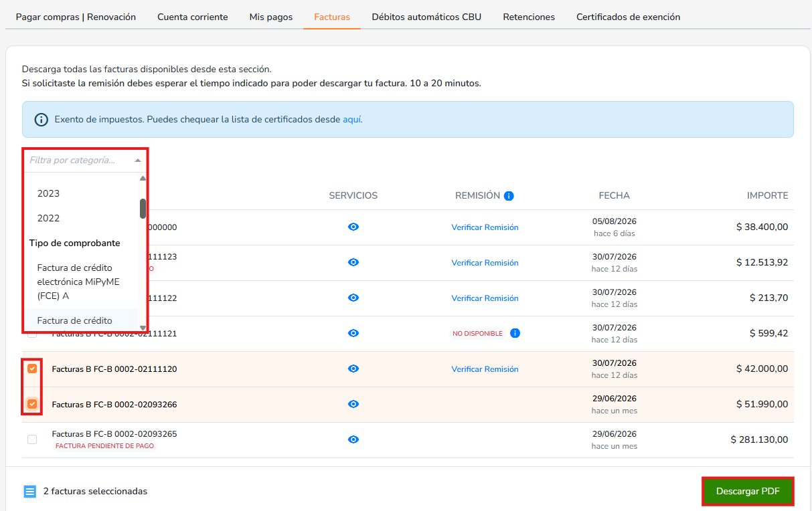Open Certificados de exención tab
This screenshot has width=812, height=511.
629,17
